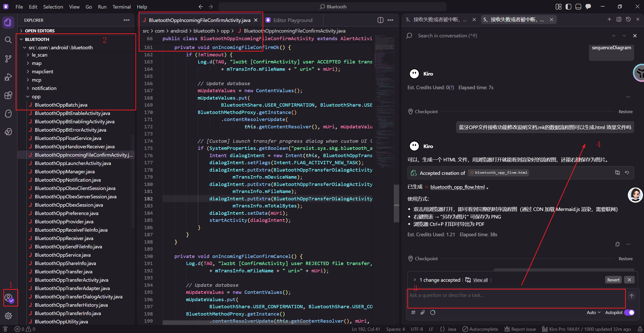Open the Auto model dropdown

point(593,313)
